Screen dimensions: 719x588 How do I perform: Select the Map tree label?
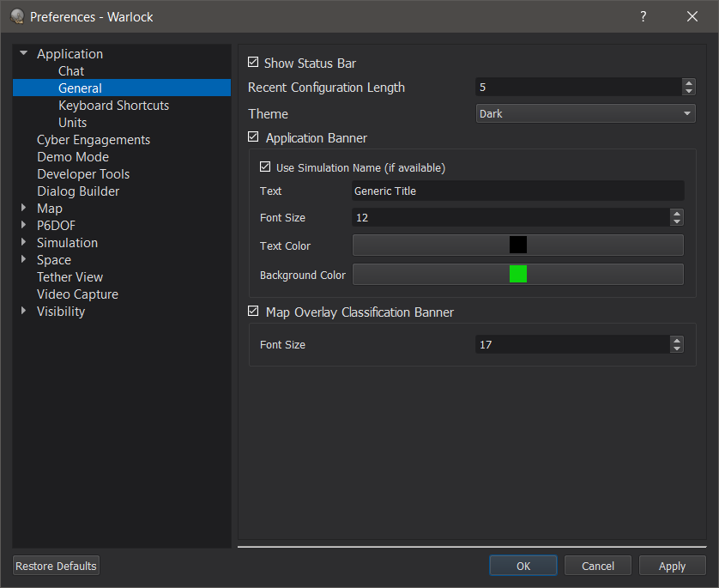(50, 209)
